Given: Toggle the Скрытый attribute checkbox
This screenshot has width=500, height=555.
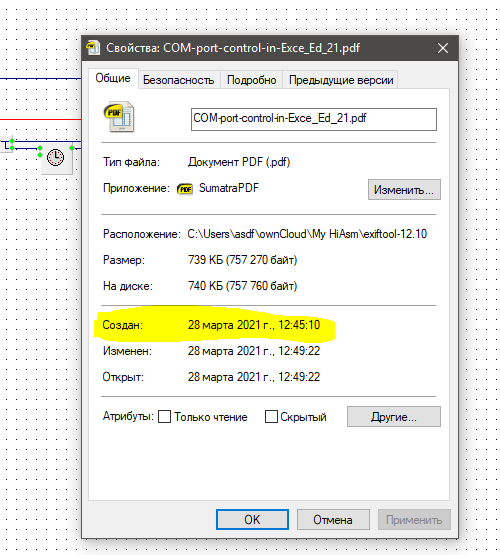Looking at the screenshot, I should (271, 417).
